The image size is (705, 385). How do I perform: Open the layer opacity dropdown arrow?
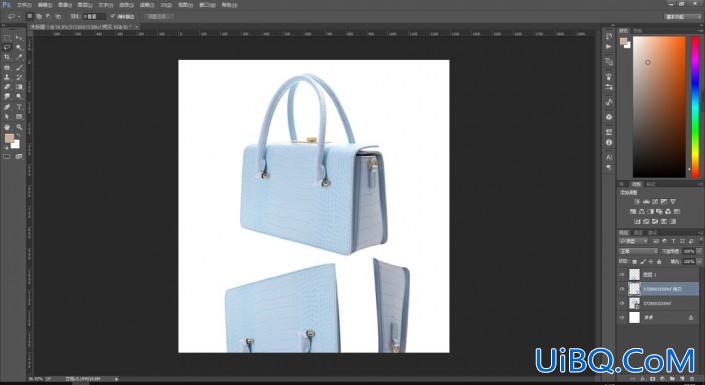698,251
